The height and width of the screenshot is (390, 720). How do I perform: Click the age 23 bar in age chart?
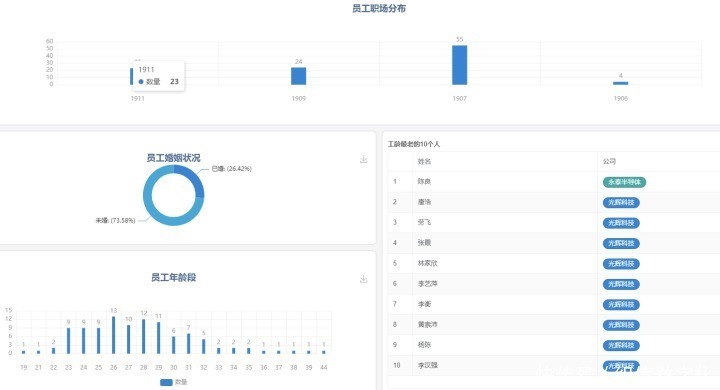click(68, 341)
